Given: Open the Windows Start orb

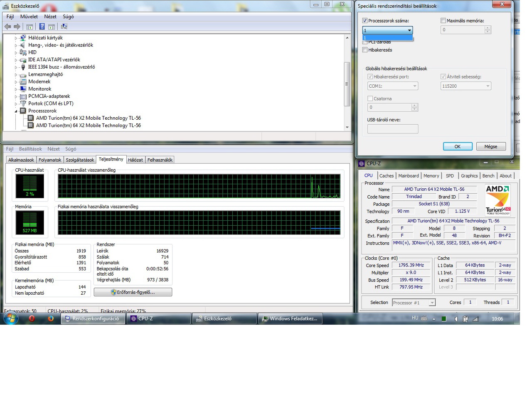Looking at the screenshot, I should click(x=11, y=319).
